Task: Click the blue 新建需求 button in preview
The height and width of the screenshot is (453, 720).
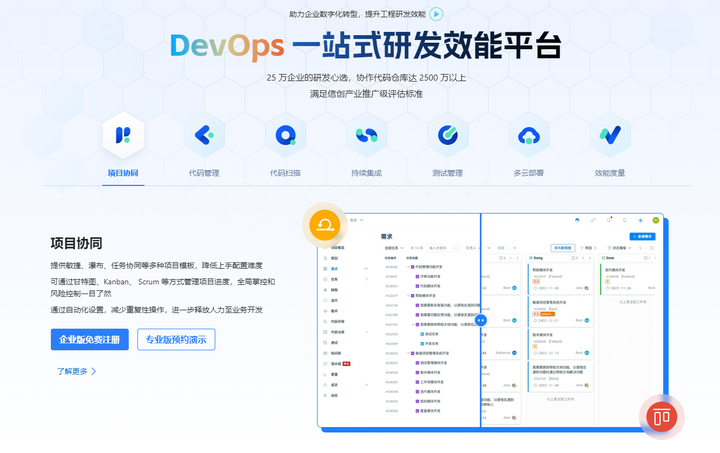Action: click(642, 236)
